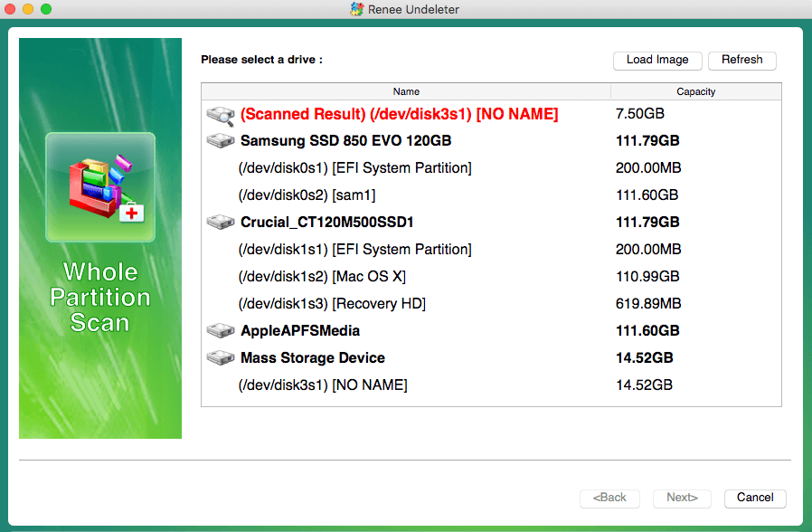This screenshot has width=812, height=532.
Task: Click the 200.00MB capacity of disk1s1
Action: click(648, 249)
